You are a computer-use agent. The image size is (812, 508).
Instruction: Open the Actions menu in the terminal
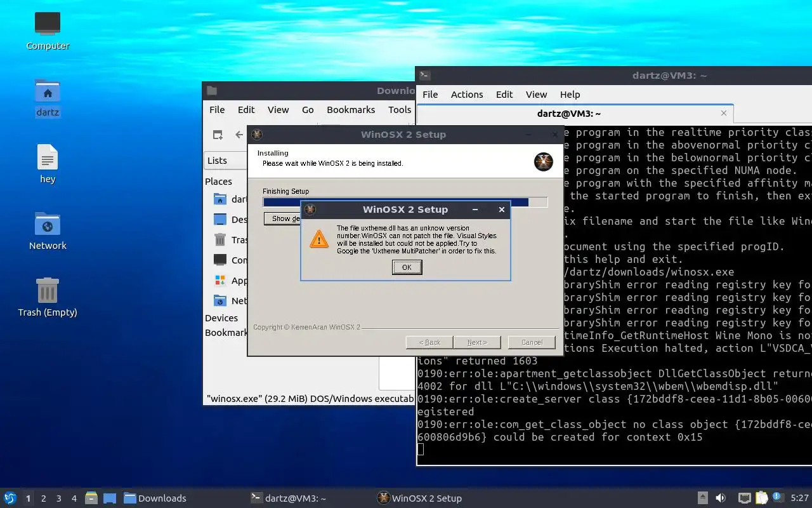[467, 95]
